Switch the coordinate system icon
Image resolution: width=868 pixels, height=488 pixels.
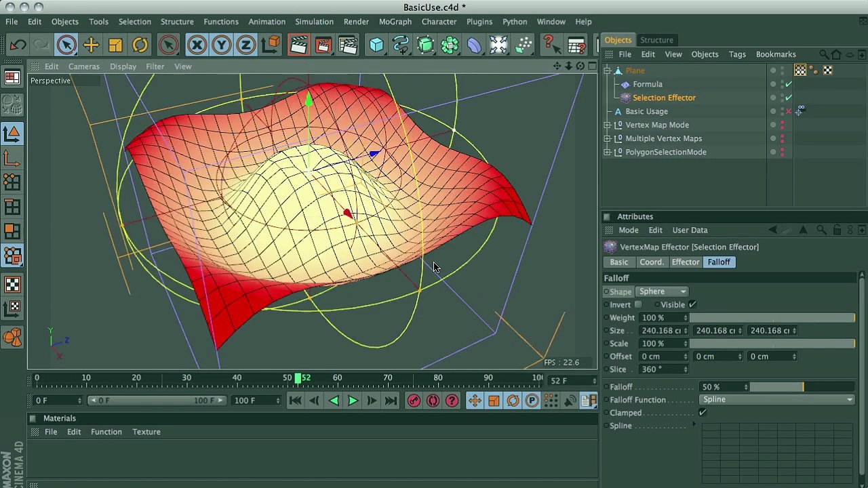(x=271, y=45)
